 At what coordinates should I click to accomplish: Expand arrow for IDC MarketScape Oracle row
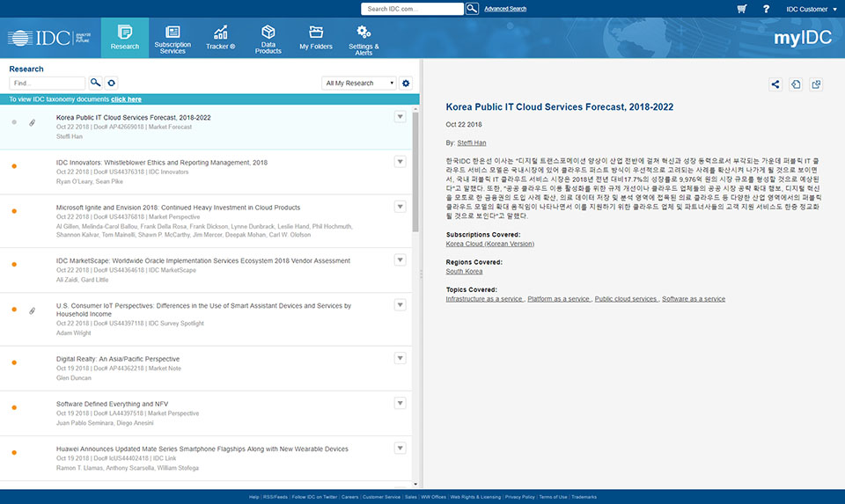click(400, 260)
